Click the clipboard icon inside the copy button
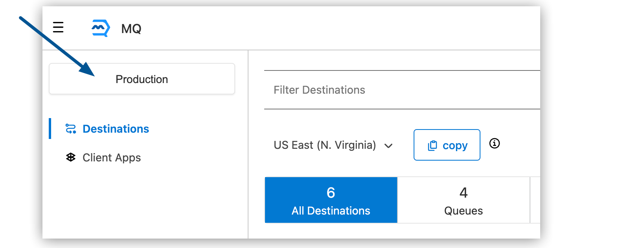 point(432,145)
